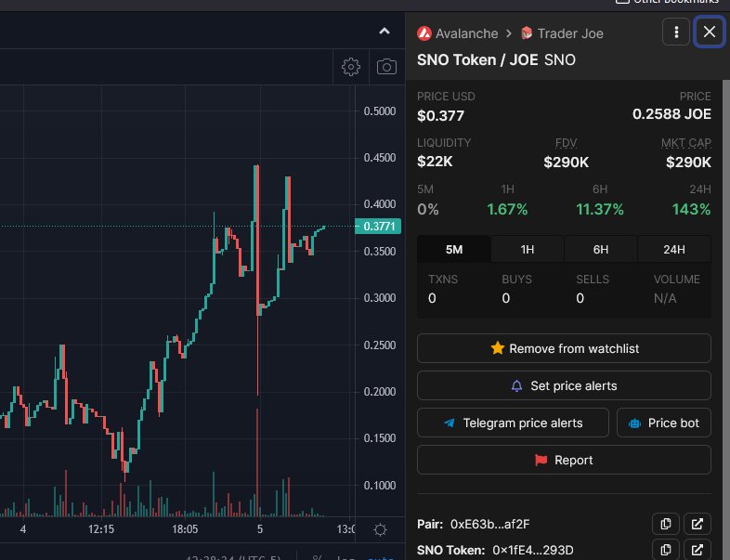Open chart settings gear in the toolbar
Viewport: 730px width, 560px height.
350,67
